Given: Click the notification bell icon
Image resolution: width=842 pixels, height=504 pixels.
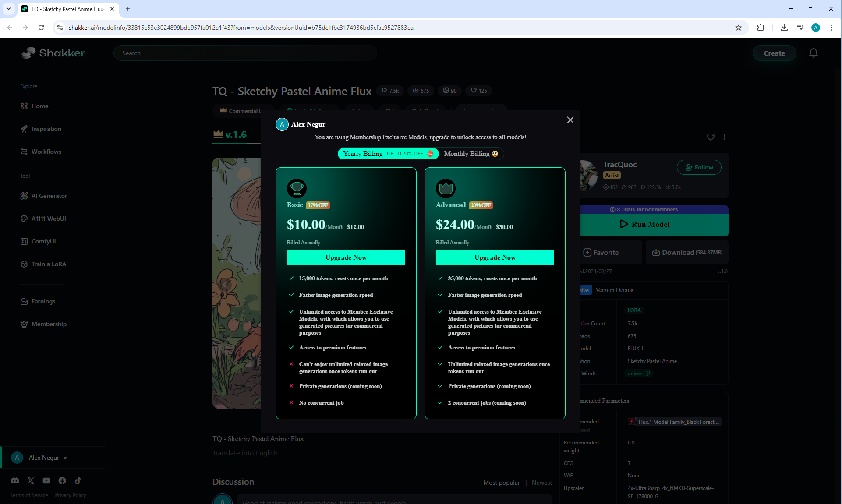Looking at the screenshot, I should (813, 53).
